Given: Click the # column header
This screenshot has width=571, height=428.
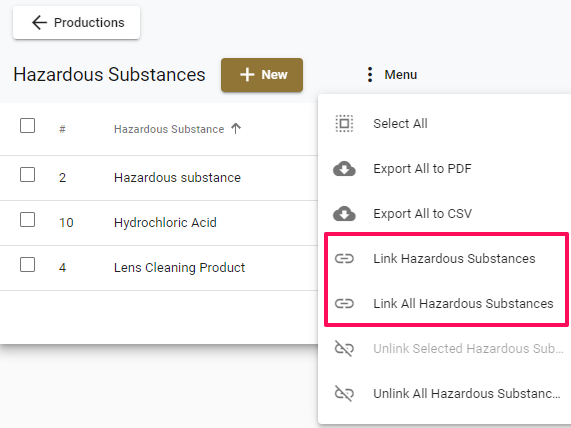Looking at the screenshot, I should pyautogui.click(x=62, y=129).
